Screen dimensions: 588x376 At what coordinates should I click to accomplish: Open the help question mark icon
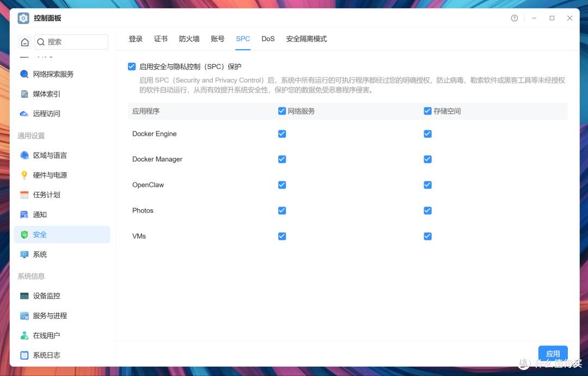514,18
